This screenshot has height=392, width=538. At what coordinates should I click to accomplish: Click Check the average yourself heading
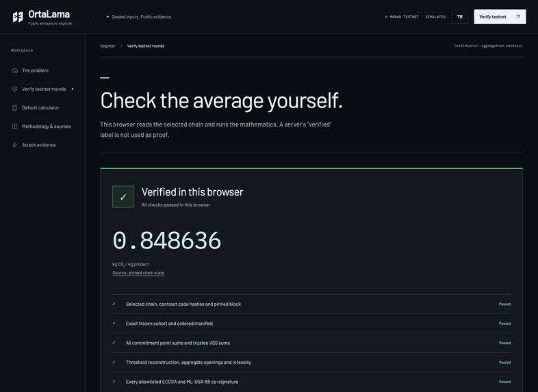pos(221,101)
